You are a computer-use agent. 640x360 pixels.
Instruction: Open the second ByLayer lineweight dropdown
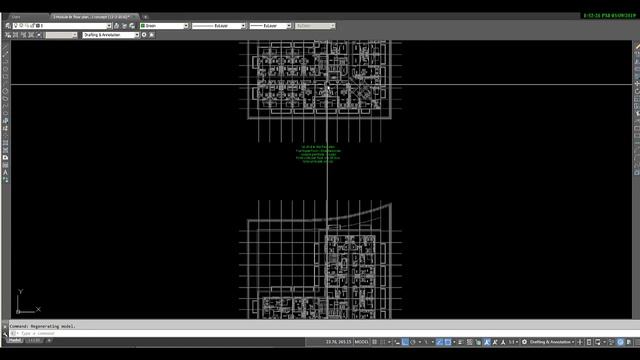tap(289, 26)
